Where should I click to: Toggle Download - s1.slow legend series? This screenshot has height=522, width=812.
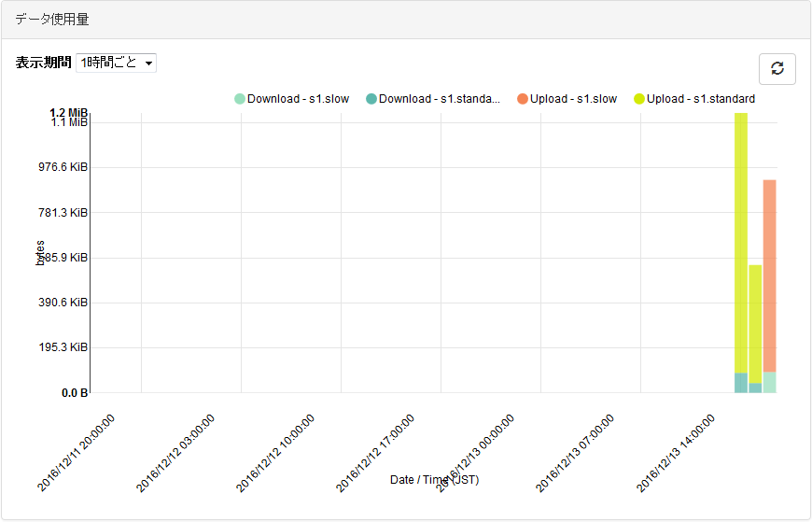(x=292, y=98)
